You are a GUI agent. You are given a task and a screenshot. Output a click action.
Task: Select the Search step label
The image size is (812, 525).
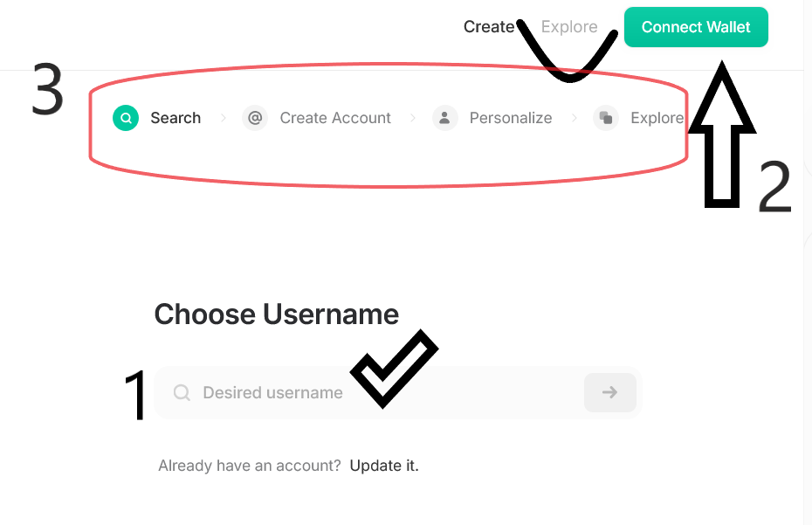click(175, 118)
